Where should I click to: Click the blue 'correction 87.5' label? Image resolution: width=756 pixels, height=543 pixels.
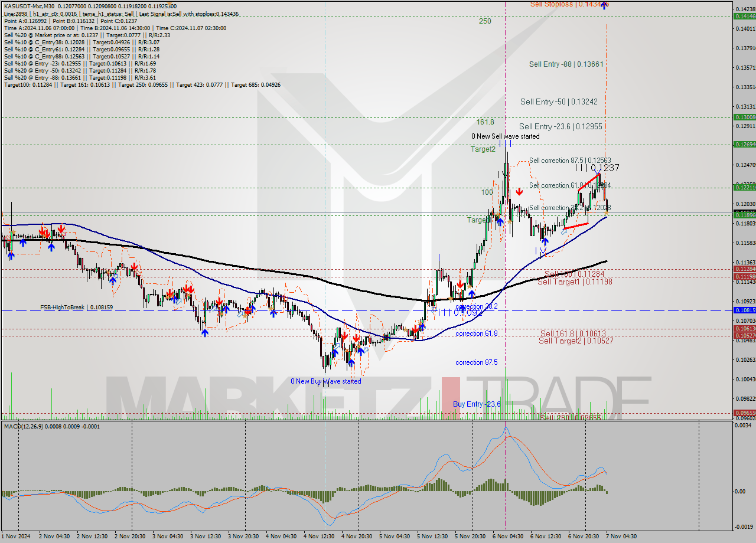point(477,362)
